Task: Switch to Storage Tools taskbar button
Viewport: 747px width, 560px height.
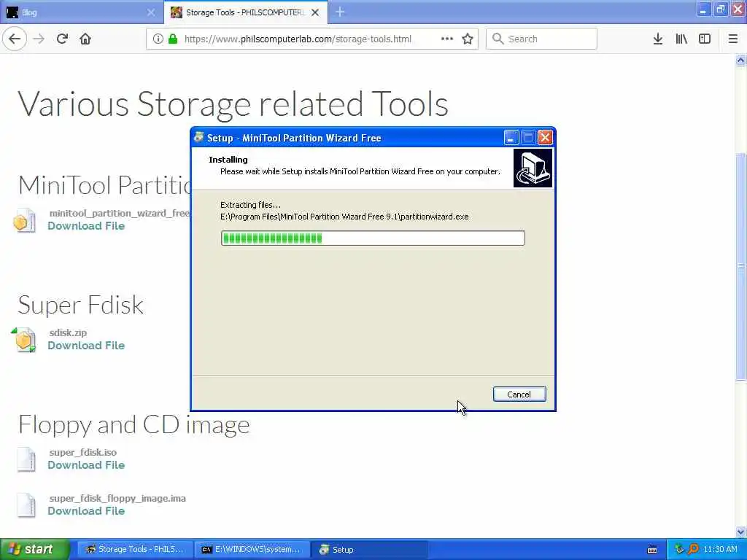Action: click(135, 549)
